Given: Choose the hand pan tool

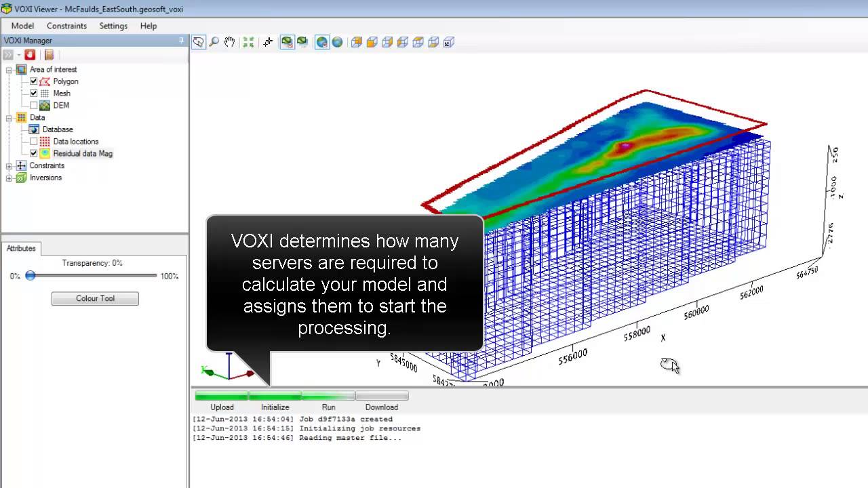Looking at the screenshot, I should pos(229,42).
